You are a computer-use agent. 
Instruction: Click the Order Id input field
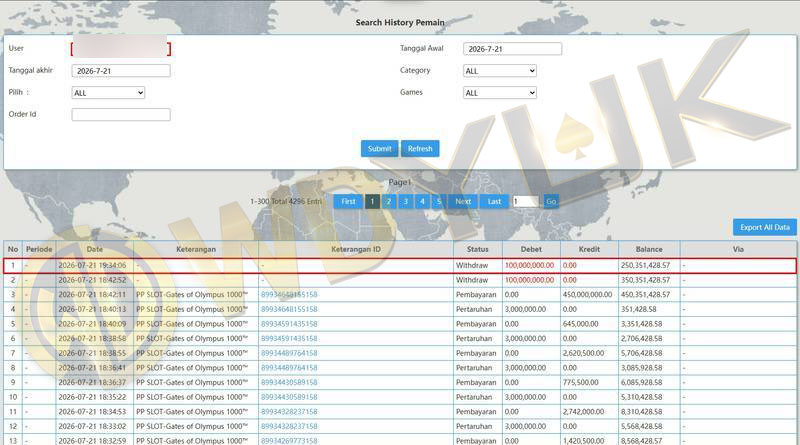[121, 114]
